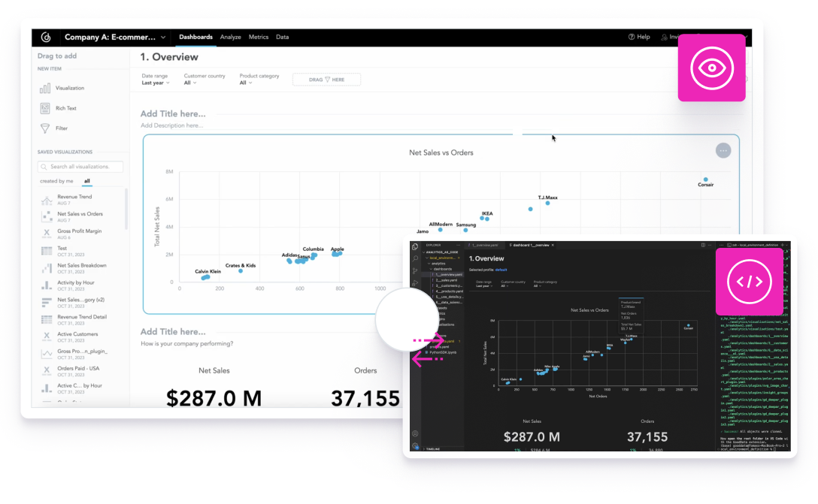Image resolution: width=818 pixels, height=504 pixels.
Task: Click the GoodData logo in the top bar
Action: coord(46,37)
